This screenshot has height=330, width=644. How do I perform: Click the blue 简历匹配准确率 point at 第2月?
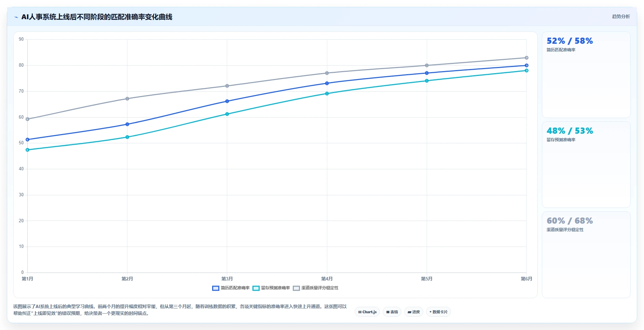coord(127,124)
